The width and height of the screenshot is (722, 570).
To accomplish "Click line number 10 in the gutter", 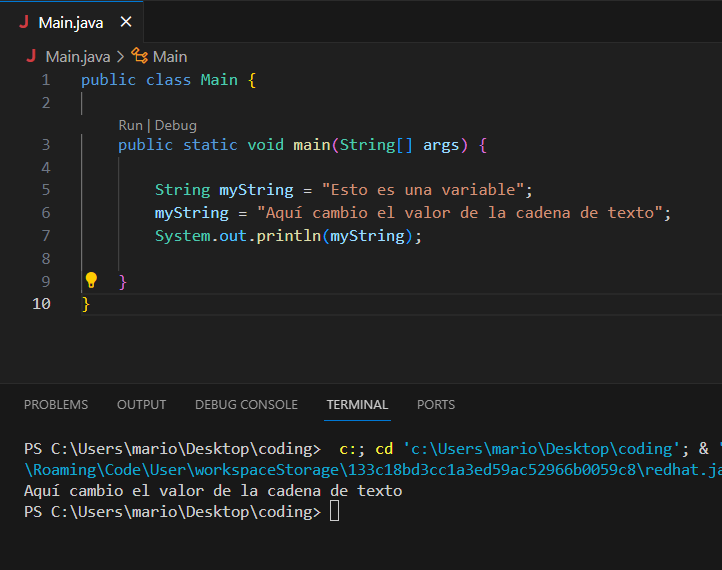I will [41, 304].
